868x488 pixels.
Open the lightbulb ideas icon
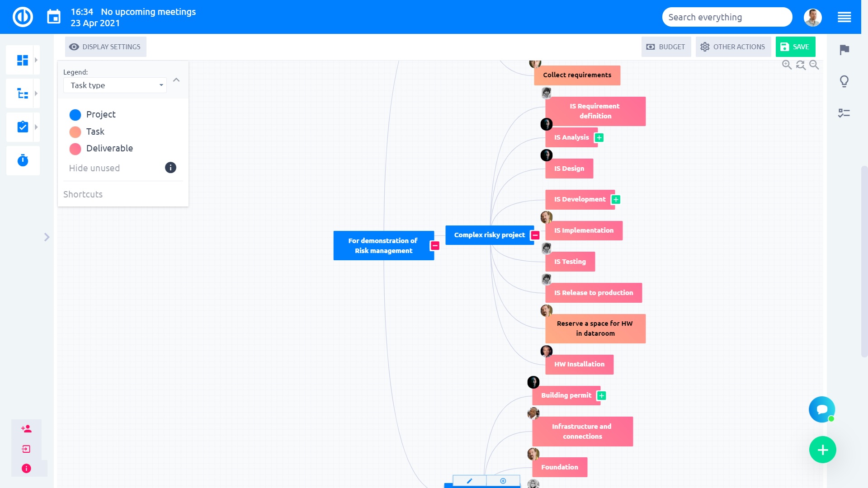pos(844,81)
